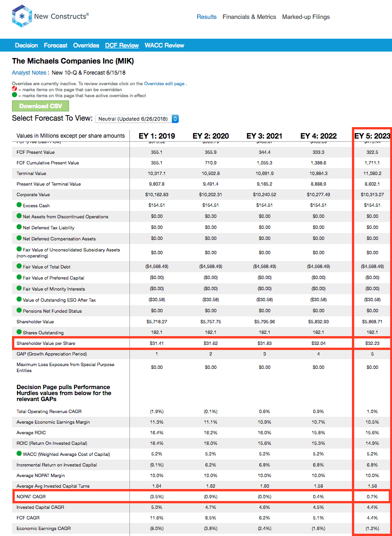Click the EY 3: 2021 column header

pyautogui.click(x=264, y=136)
